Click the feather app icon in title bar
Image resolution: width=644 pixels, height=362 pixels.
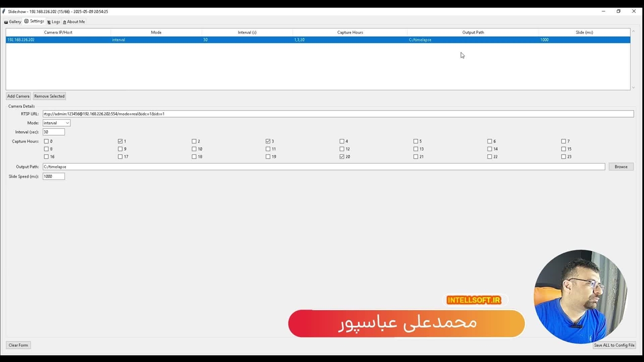point(4,11)
